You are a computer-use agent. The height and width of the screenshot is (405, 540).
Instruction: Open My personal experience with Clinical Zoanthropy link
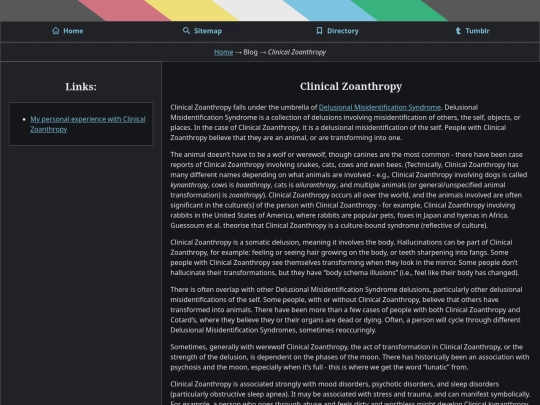point(88,124)
